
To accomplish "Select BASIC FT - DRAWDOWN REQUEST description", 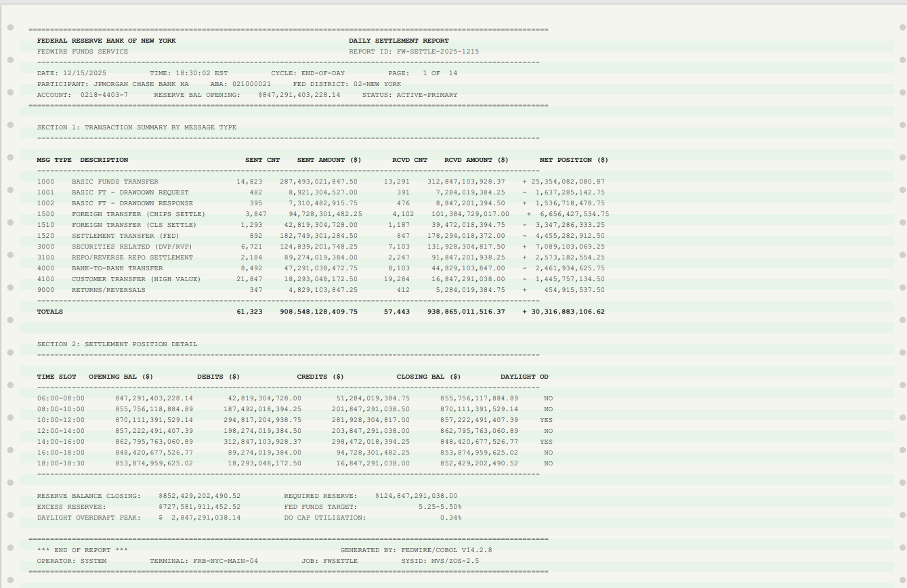I will click(x=130, y=192).
